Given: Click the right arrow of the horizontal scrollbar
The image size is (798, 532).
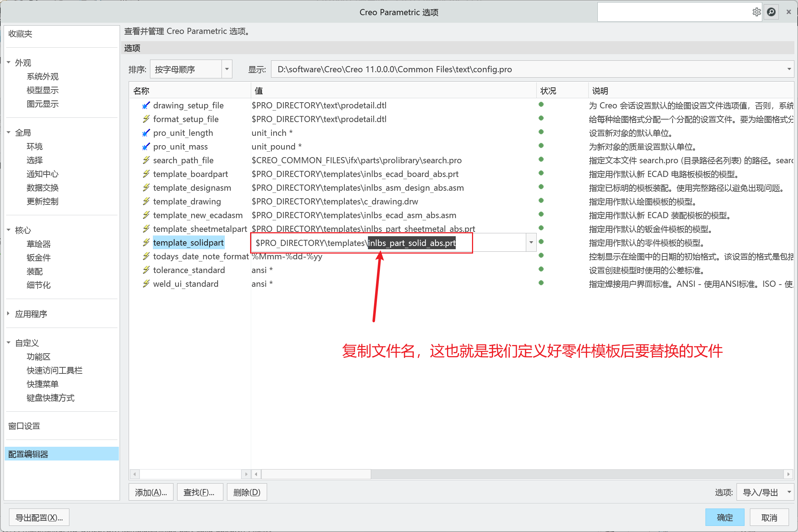Looking at the screenshot, I should tap(788, 474).
